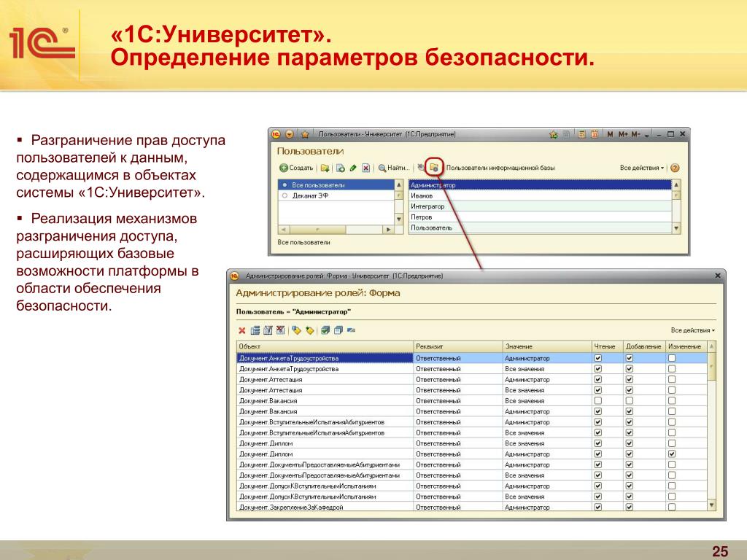Screen dimensions: 747x560
Task: Open Все действия menu in Пользователи window
Action: click(642, 168)
